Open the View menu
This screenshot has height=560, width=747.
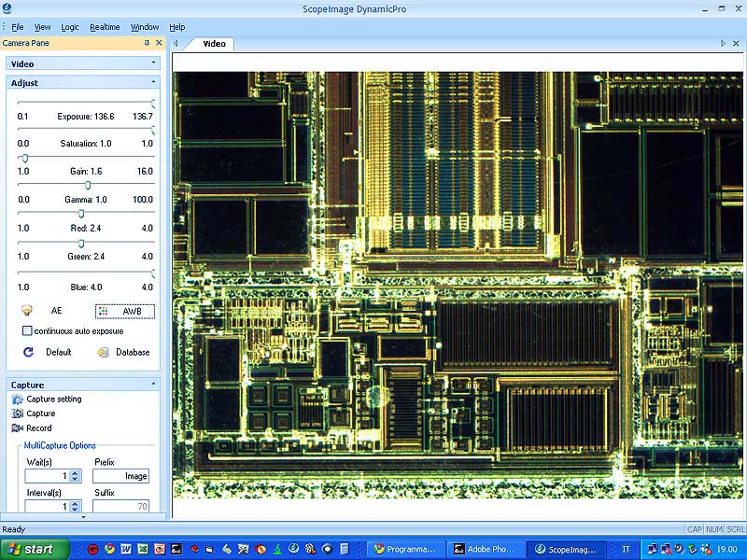point(42,27)
